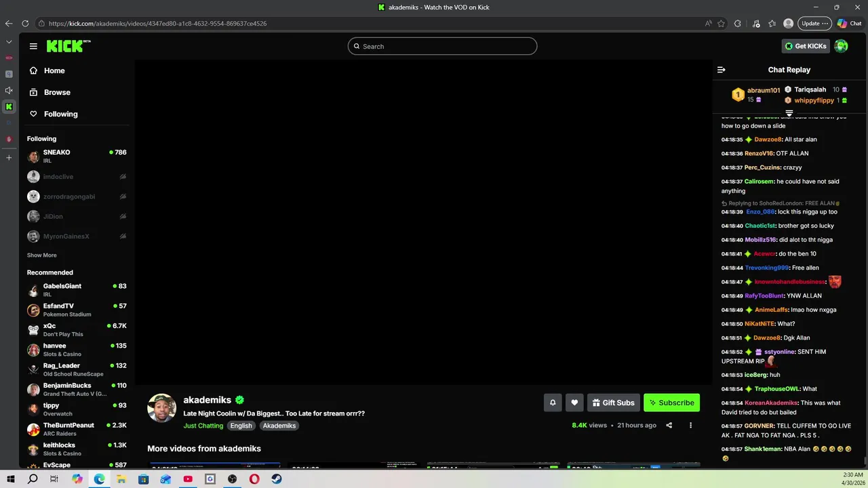The height and width of the screenshot is (488, 868).
Task: Select the Kick tab in vertical tab strip
Action: 9,106
